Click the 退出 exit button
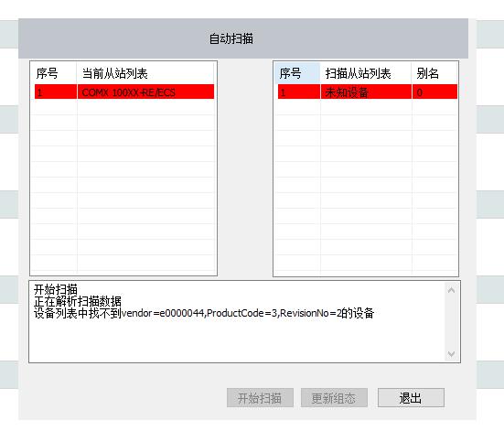The height and width of the screenshot is (431, 504). pos(411,398)
